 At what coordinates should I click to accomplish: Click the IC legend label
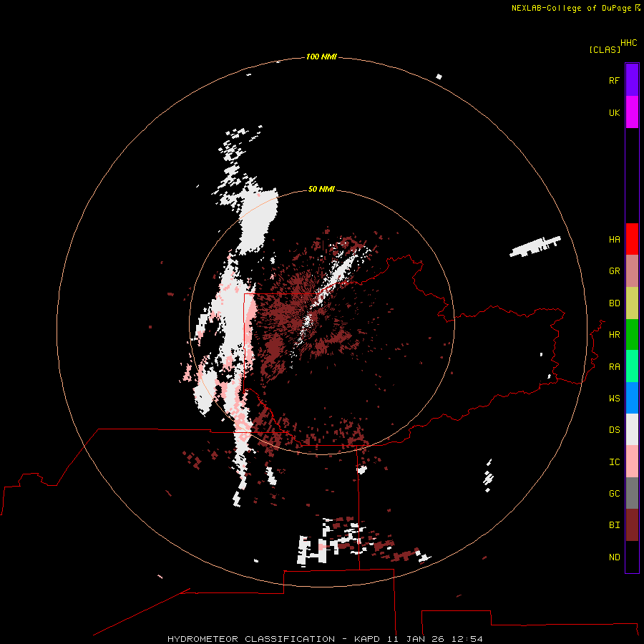(x=614, y=462)
